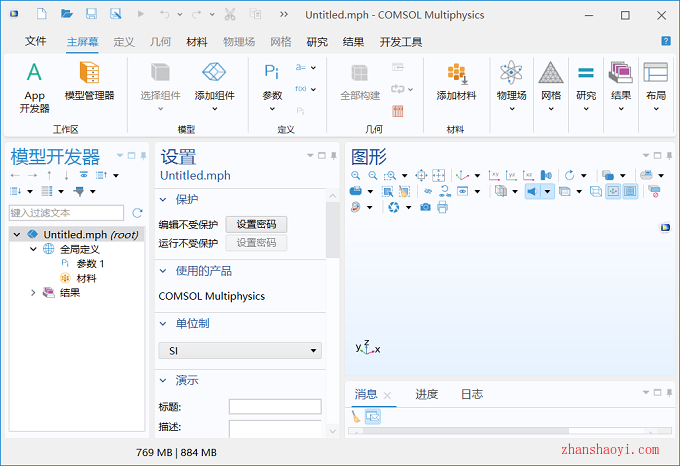Image resolution: width=680 pixels, height=466 pixels.
Task: Select the 参数 1 tree item
Action: point(90,264)
